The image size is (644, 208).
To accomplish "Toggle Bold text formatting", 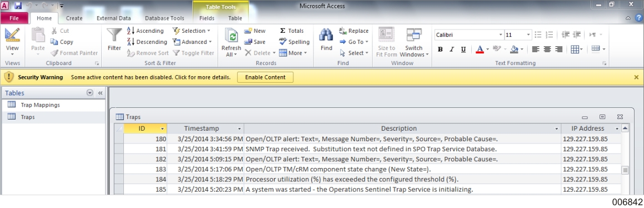I will click(x=440, y=49).
